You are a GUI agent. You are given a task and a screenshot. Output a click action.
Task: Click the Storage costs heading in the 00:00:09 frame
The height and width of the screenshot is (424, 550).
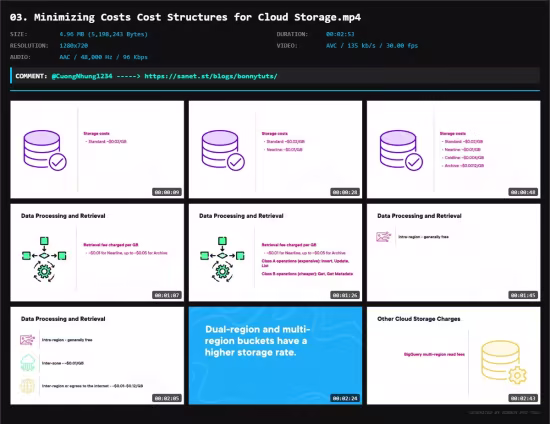pyautogui.click(x=96, y=134)
